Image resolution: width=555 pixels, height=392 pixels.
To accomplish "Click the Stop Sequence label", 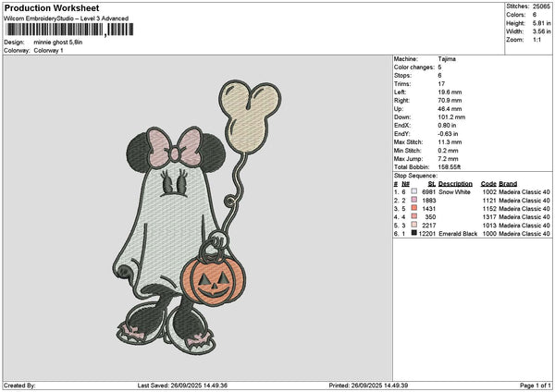I will 413,175.
